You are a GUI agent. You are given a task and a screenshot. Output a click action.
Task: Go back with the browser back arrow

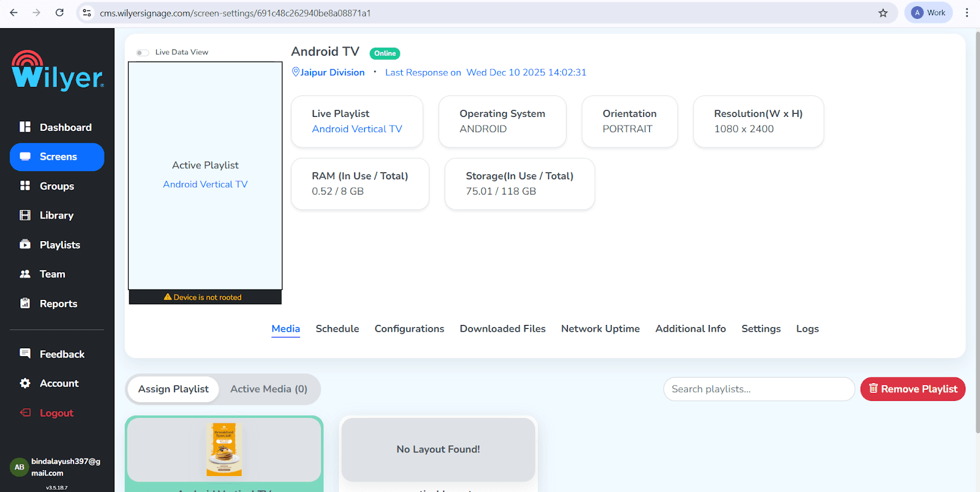[x=13, y=13]
